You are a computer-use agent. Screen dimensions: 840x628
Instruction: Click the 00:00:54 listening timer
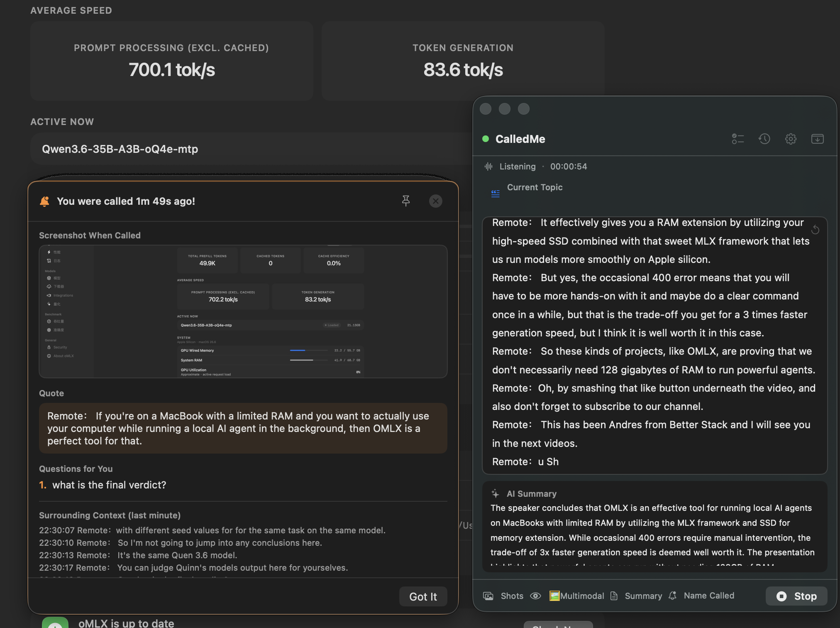(569, 167)
